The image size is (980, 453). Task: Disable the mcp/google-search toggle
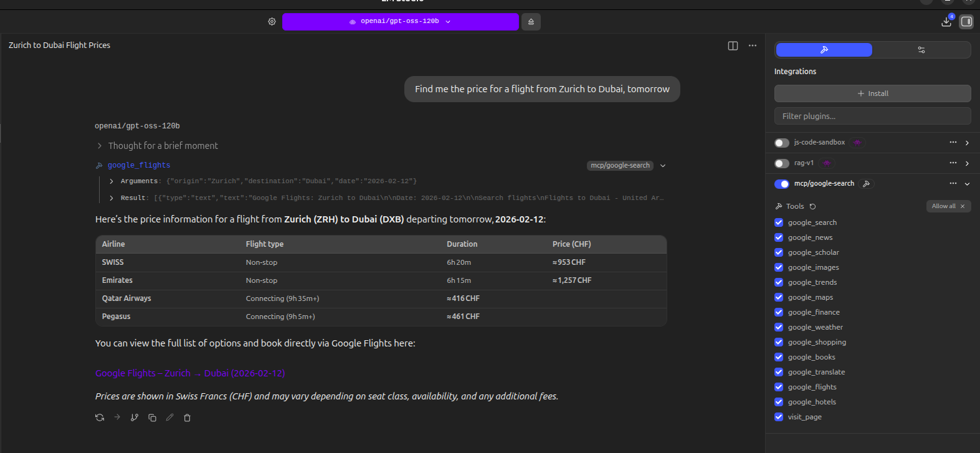(782, 184)
